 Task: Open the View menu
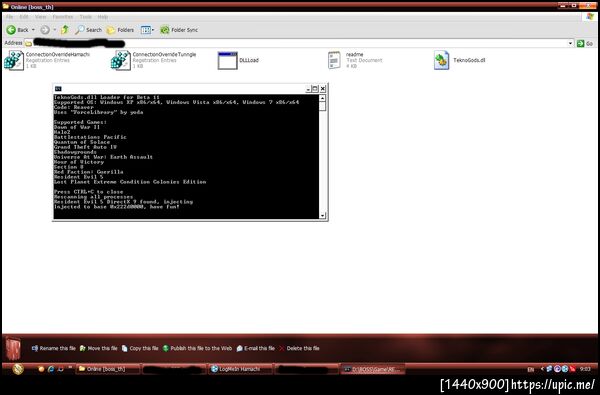tap(41, 17)
